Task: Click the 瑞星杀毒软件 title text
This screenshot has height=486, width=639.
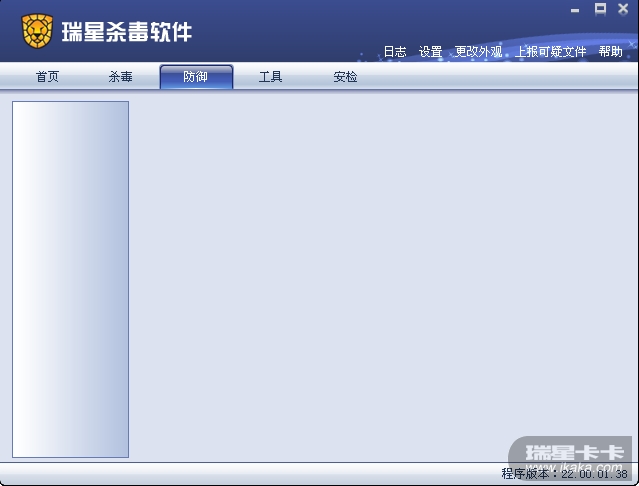Action: [127, 32]
